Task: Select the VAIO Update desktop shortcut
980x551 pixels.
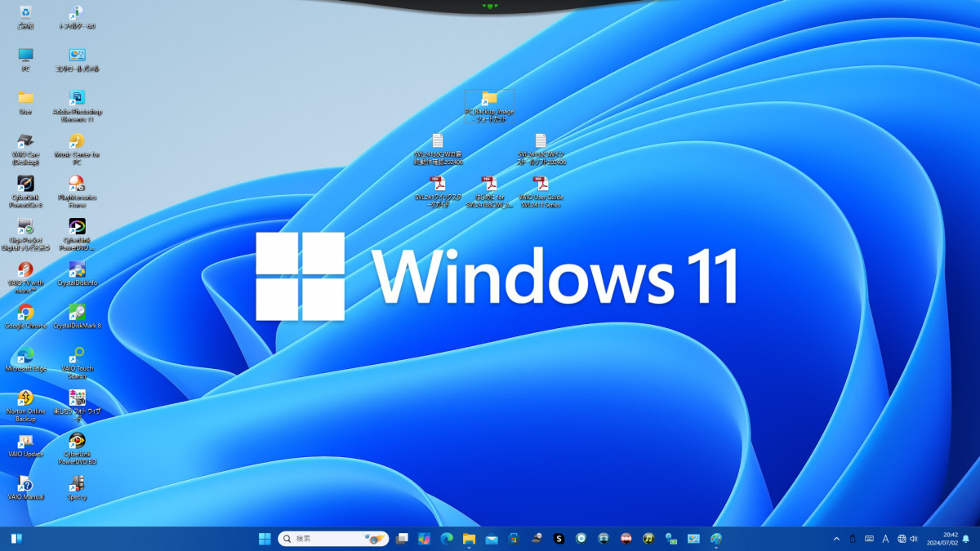Action: [25, 445]
